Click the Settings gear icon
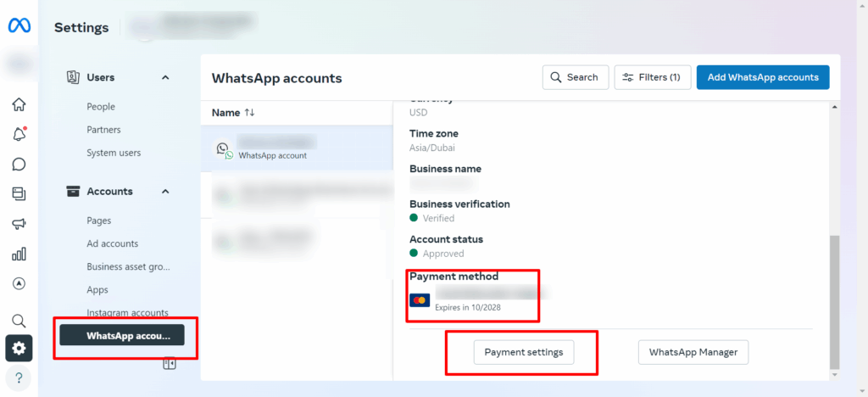The image size is (868, 397). coord(19,348)
